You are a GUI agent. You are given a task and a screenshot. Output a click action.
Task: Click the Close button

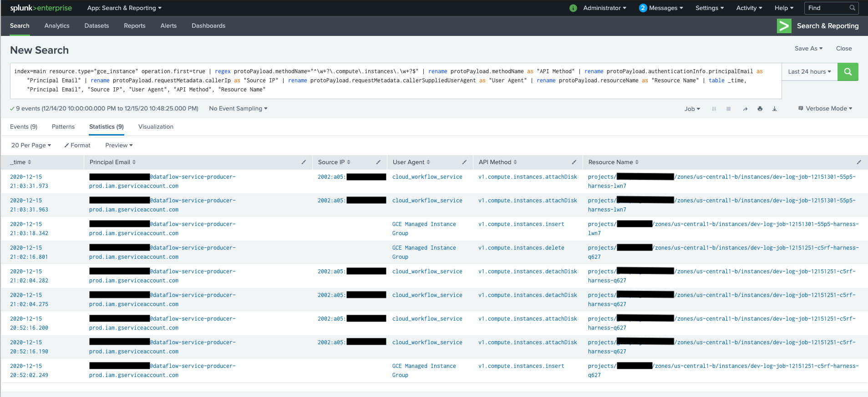tap(844, 49)
